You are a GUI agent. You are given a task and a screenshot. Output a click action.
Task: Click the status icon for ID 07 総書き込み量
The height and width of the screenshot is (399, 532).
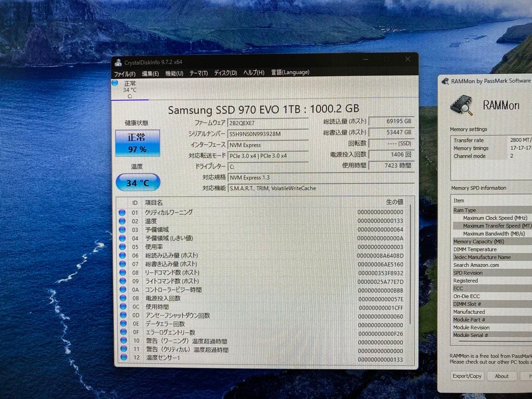(123, 264)
